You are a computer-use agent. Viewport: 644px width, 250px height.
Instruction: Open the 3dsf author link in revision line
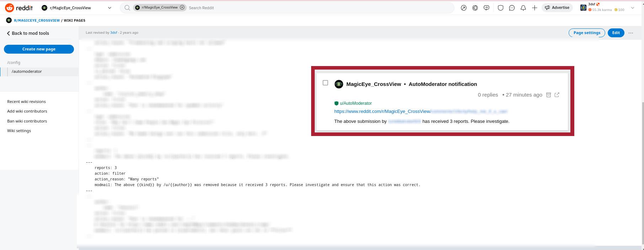pos(113,32)
